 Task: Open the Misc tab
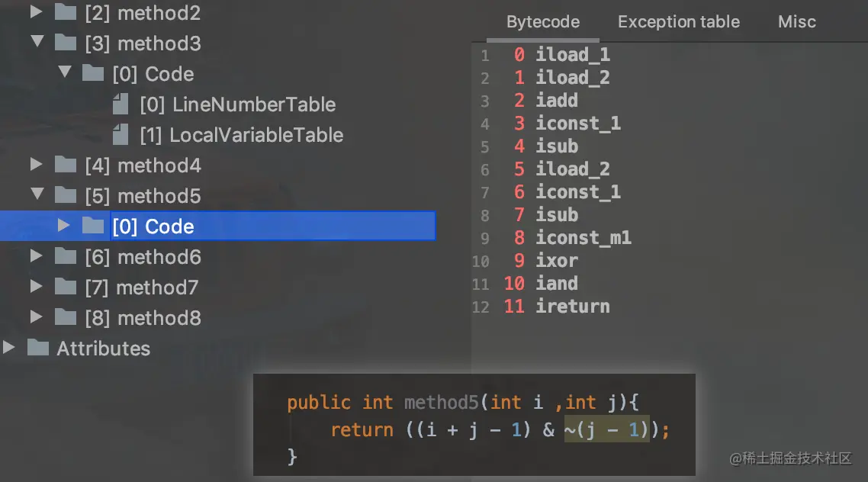796,21
